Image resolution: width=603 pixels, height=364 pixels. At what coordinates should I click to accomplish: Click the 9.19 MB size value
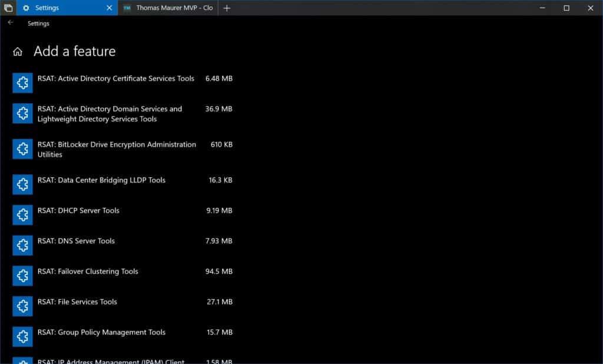219,210
